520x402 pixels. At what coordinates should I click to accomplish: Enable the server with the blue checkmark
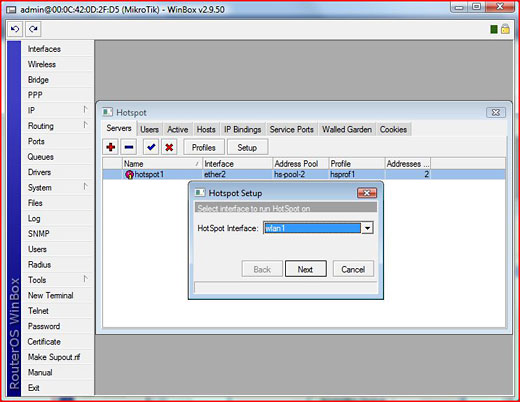pos(151,147)
